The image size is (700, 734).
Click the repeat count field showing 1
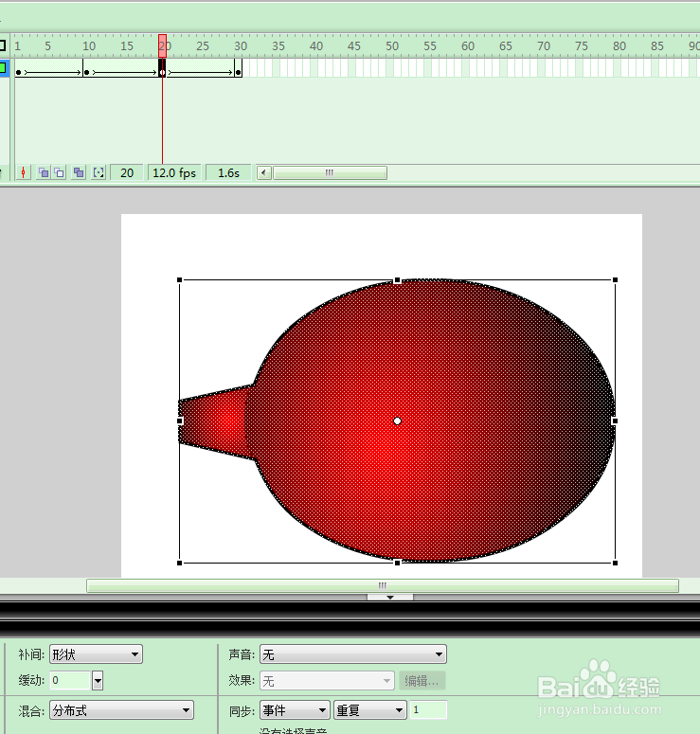click(x=428, y=710)
